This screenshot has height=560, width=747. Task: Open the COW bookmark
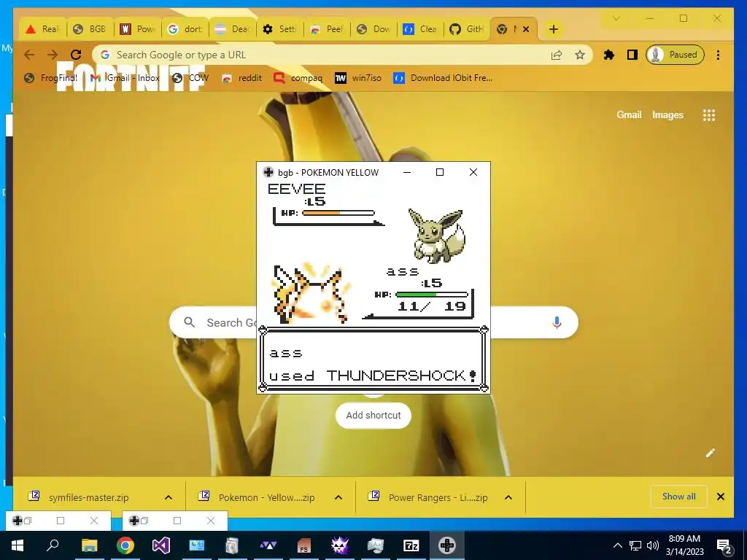pos(190,77)
